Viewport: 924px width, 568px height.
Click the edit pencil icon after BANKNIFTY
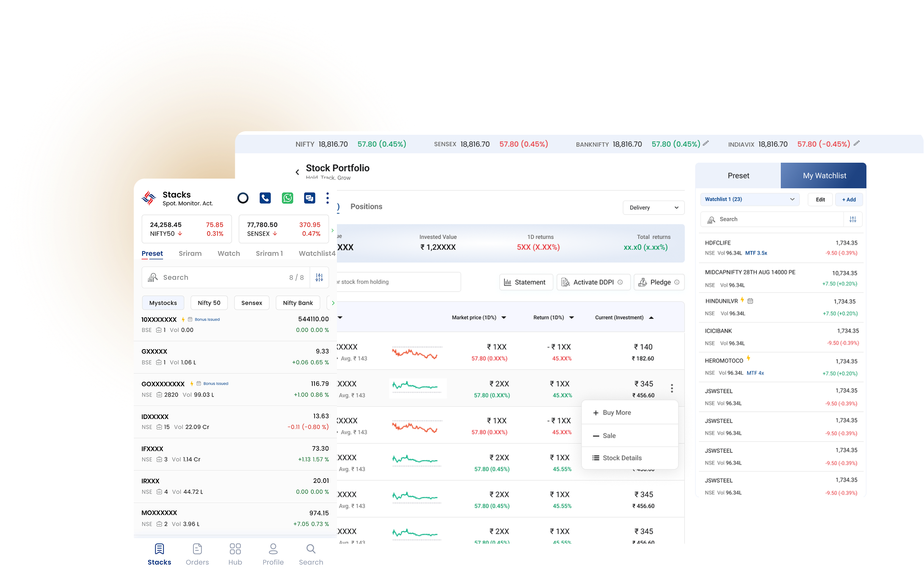[706, 143]
